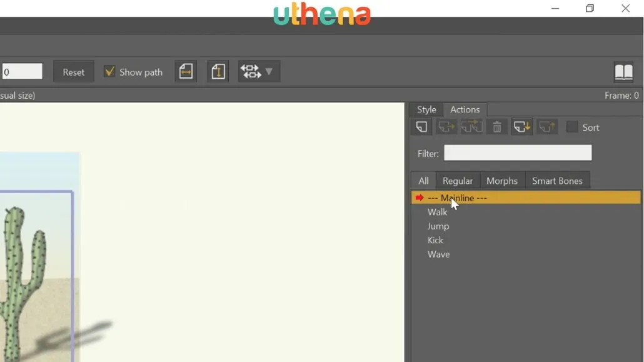
Task: Open the dropdown arrow beside transform arrows
Action: tap(269, 71)
